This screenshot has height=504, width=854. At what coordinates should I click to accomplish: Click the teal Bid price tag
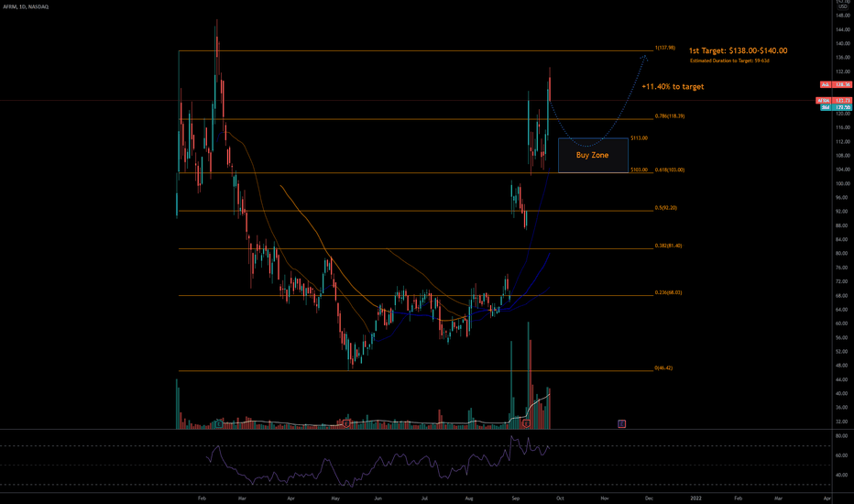coord(836,108)
